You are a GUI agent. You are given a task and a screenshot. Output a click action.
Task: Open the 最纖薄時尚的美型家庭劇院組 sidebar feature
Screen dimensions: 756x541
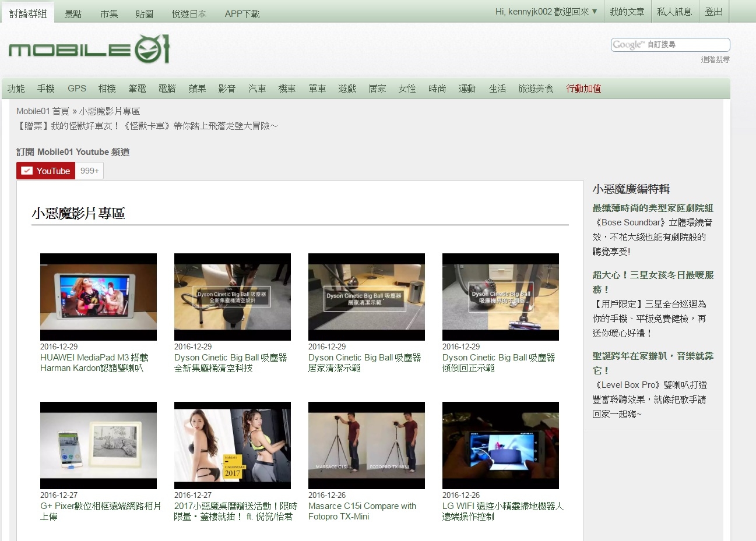click(x=653, y=208)
